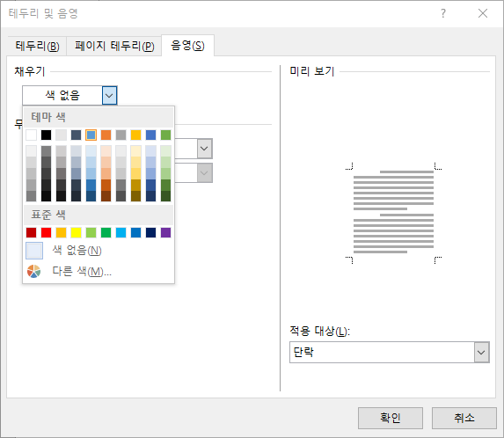Pick the white theme color swatch
The height and width of the screenshot is (438, 504).
click(x=31, y=135)
